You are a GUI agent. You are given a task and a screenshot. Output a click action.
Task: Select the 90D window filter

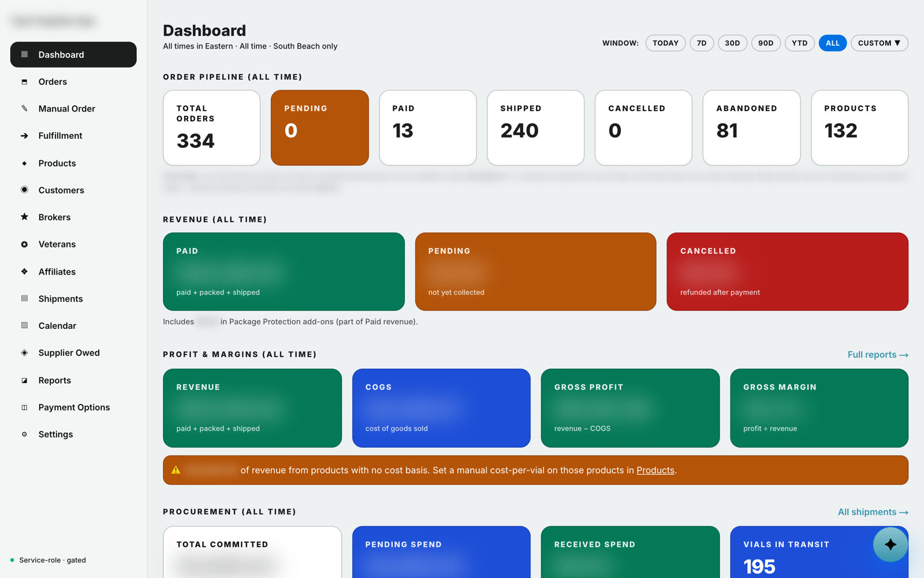tap(766, 43)
